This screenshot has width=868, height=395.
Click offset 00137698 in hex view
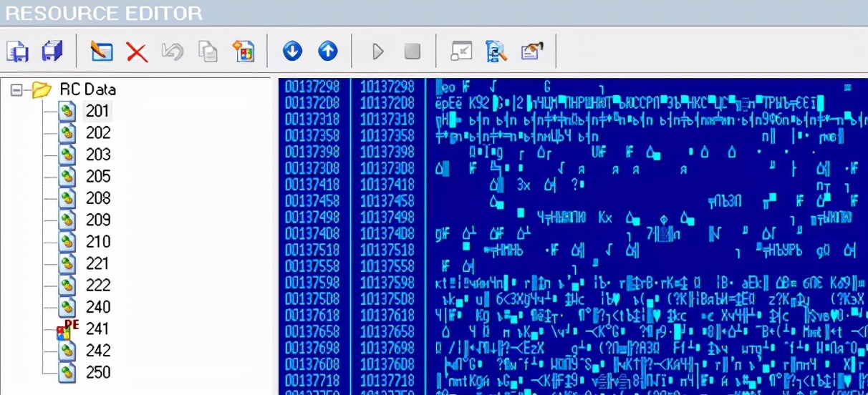[x=312, y=348]
